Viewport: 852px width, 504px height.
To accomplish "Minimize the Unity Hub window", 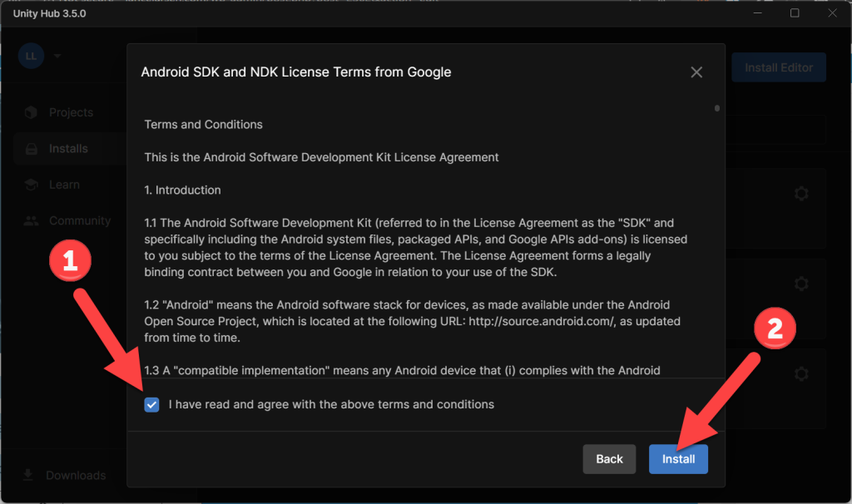I will point(757,13).
